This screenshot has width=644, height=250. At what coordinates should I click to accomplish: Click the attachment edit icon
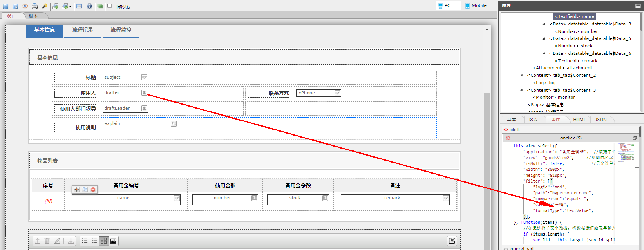tap(57, 241)
